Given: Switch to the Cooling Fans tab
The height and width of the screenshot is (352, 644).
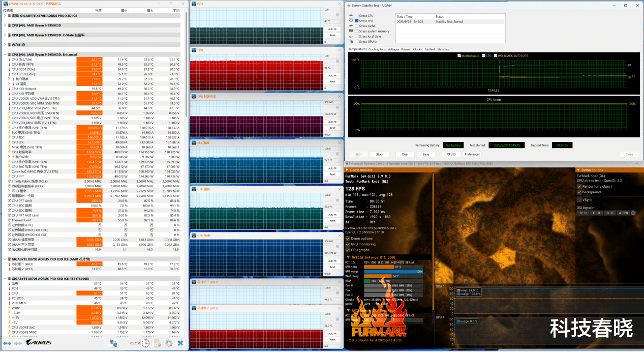Looking at the screenshot, I should pos(377,49).
